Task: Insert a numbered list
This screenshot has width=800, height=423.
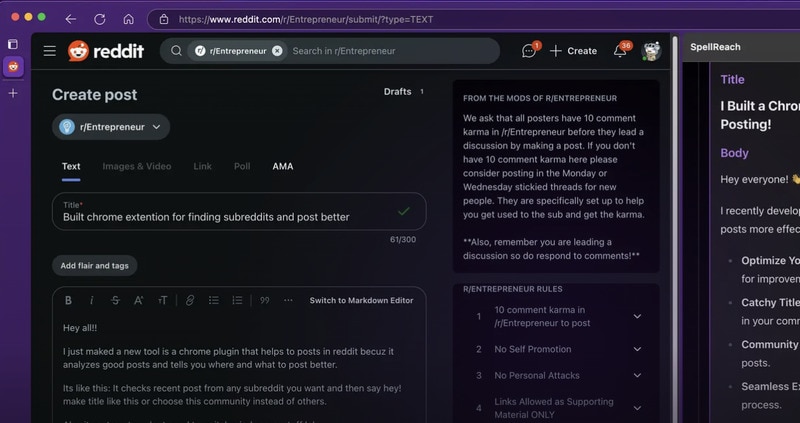Action: (x=237, y=300)
